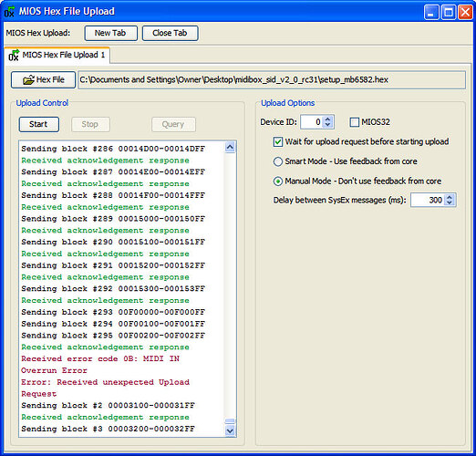Click the Upload Options group label

[x=288, y=103]
